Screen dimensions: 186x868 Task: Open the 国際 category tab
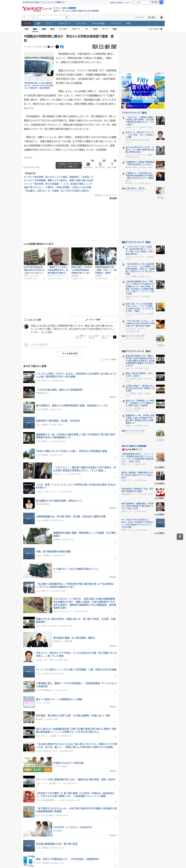44,29
